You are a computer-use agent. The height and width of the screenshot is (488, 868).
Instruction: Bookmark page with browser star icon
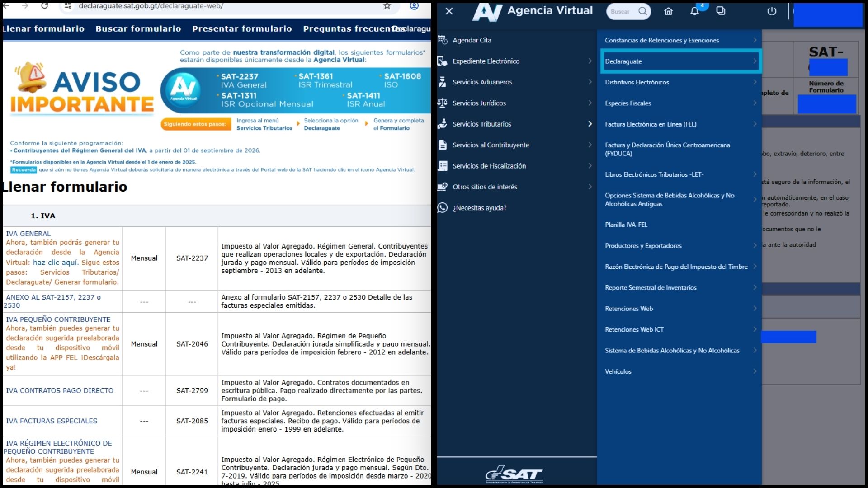(x=387, y=6)
